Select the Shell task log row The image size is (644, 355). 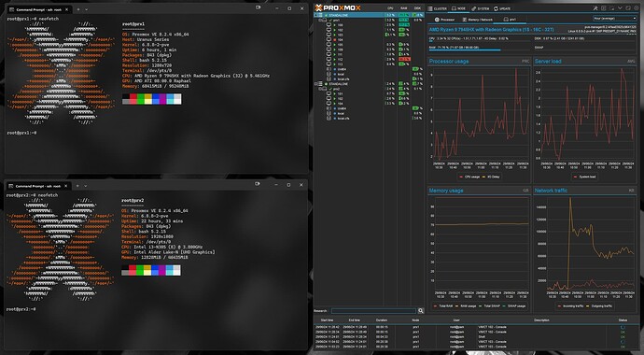[476, 336]
